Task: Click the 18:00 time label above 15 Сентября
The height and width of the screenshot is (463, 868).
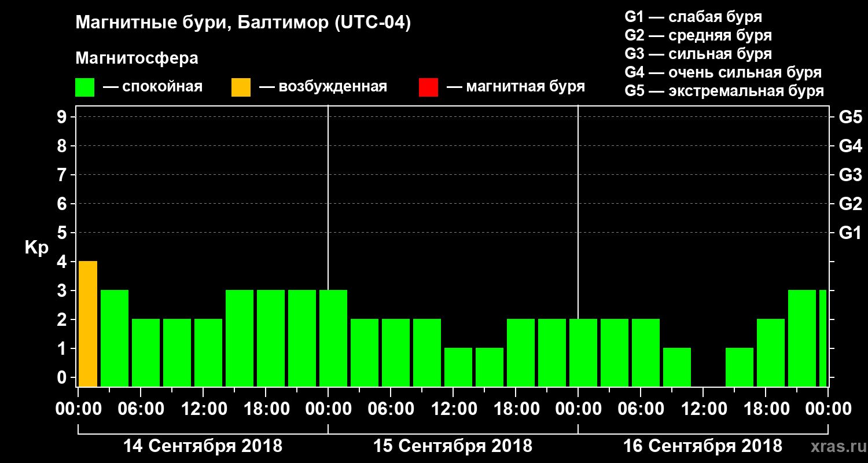Action: (x=516, y=409)
